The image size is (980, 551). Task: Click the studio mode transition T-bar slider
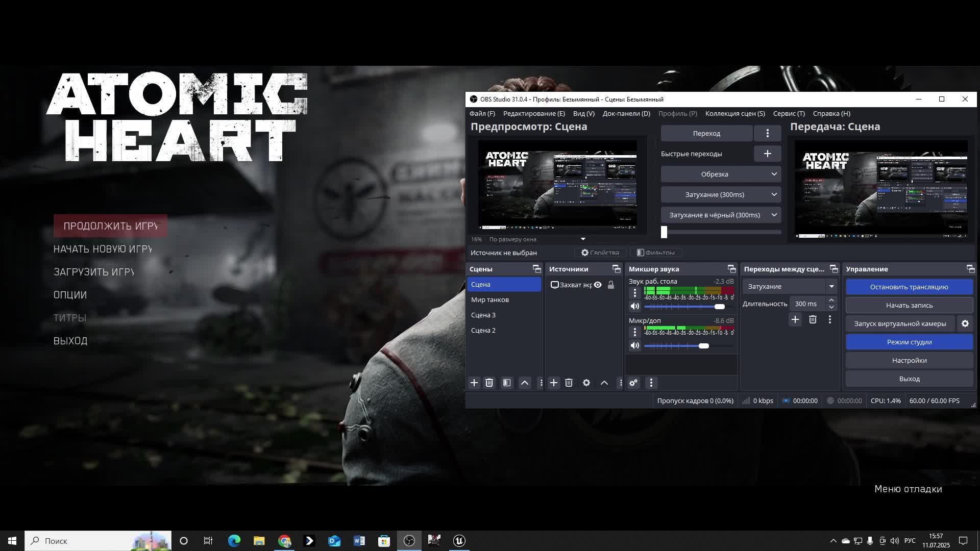pos(721,232)
